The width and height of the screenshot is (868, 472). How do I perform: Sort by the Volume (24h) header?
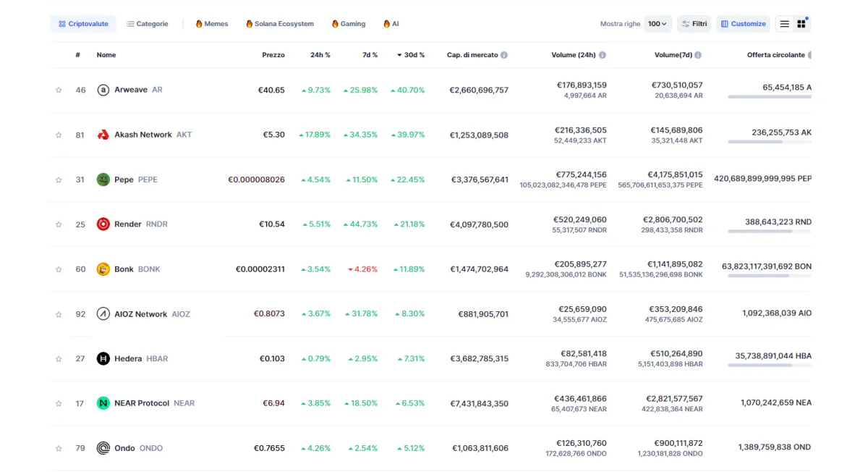pos(574,55)
